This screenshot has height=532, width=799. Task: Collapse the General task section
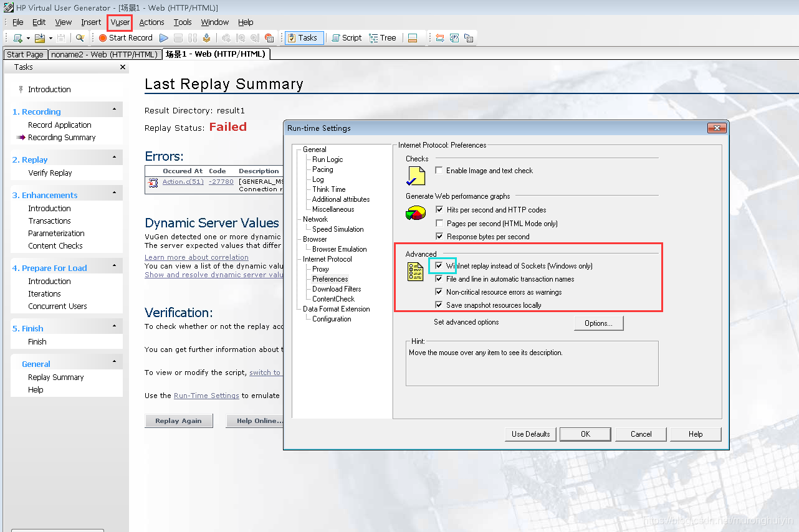(115, 362)
